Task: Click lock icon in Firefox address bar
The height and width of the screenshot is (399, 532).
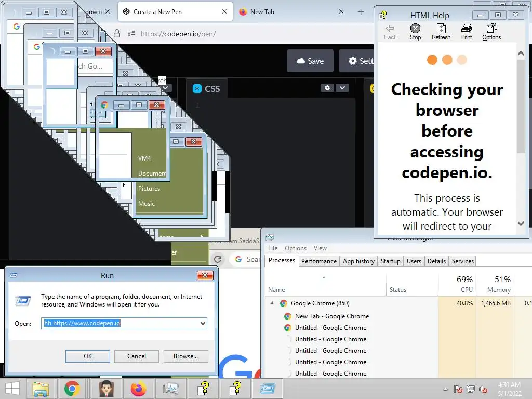Action: [117, 33]
